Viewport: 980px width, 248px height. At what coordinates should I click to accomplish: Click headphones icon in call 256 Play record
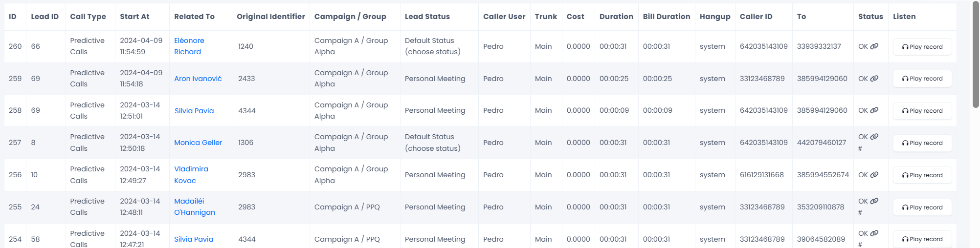click(x=905, y=175)
